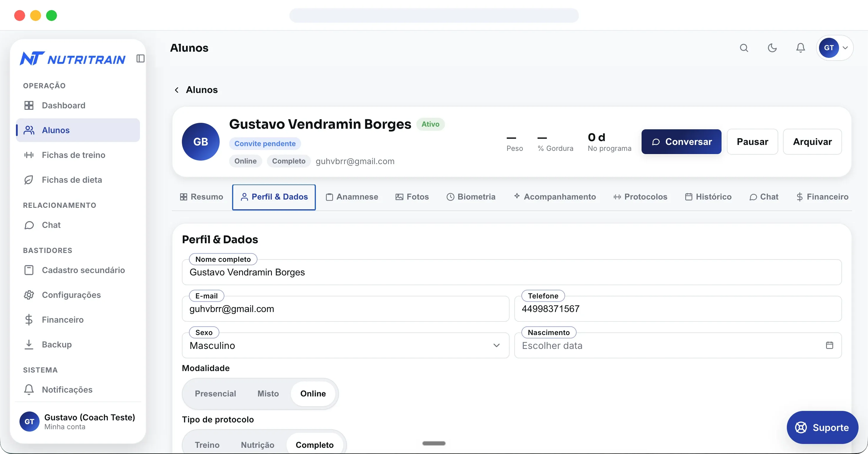Click the % Gordura stat

555,143
